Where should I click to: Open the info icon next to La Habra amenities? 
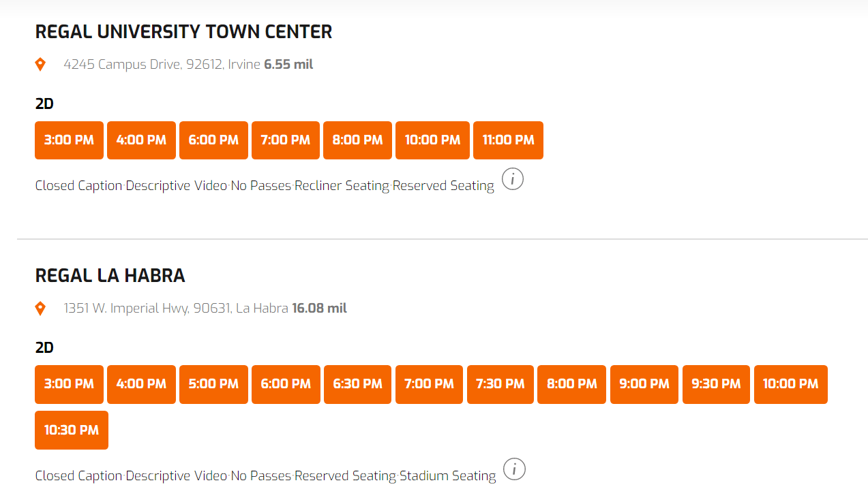point(514,469)
